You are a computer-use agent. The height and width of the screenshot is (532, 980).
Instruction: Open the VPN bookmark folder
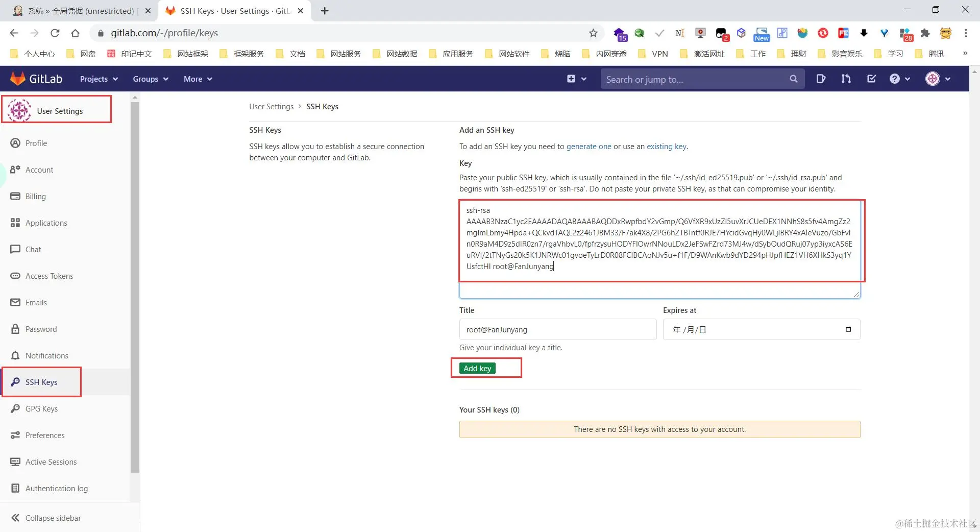pos(652,54)
